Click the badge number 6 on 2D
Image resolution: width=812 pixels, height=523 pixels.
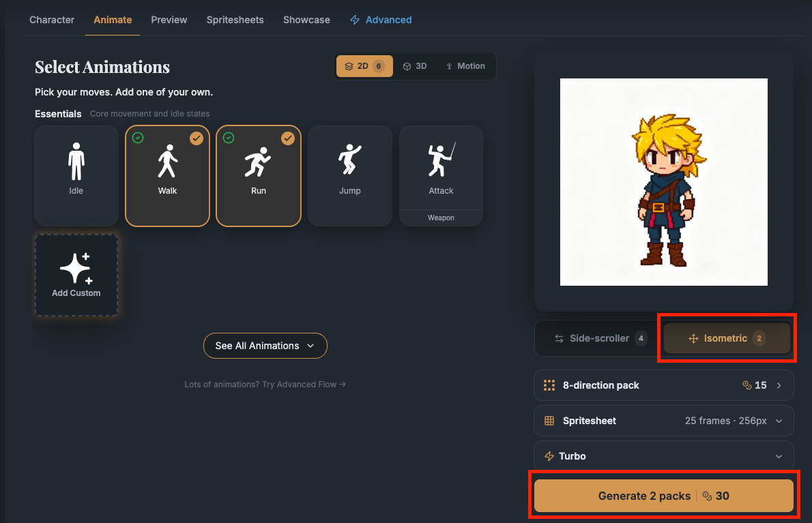[379, 66]
